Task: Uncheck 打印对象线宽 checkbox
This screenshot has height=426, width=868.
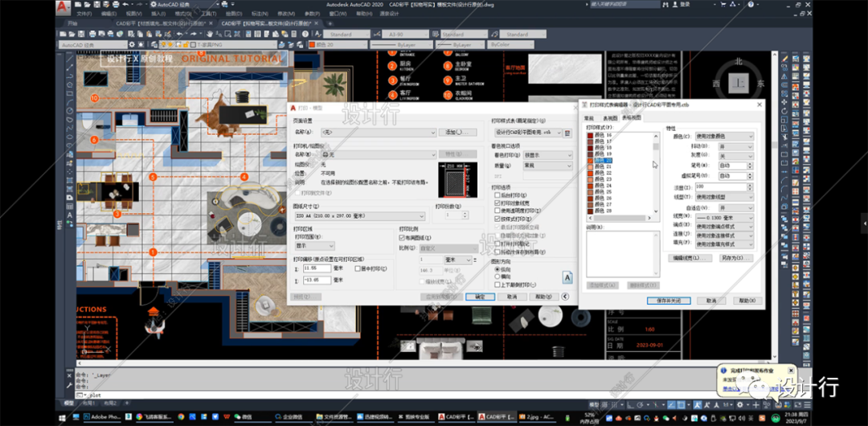Action: (497, 203)
